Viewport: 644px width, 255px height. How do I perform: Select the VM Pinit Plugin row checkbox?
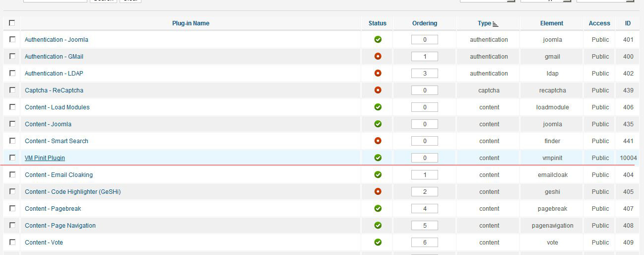point(12,158)
